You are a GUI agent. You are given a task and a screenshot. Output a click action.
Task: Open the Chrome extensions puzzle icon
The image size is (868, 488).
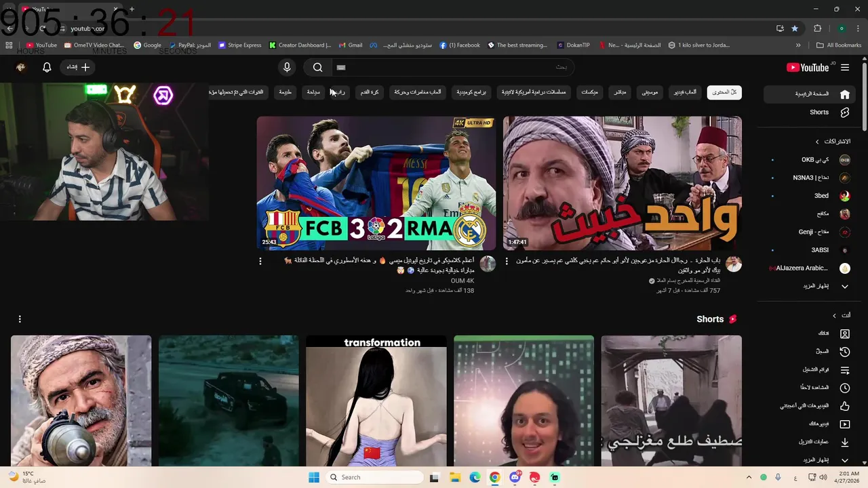817,28
